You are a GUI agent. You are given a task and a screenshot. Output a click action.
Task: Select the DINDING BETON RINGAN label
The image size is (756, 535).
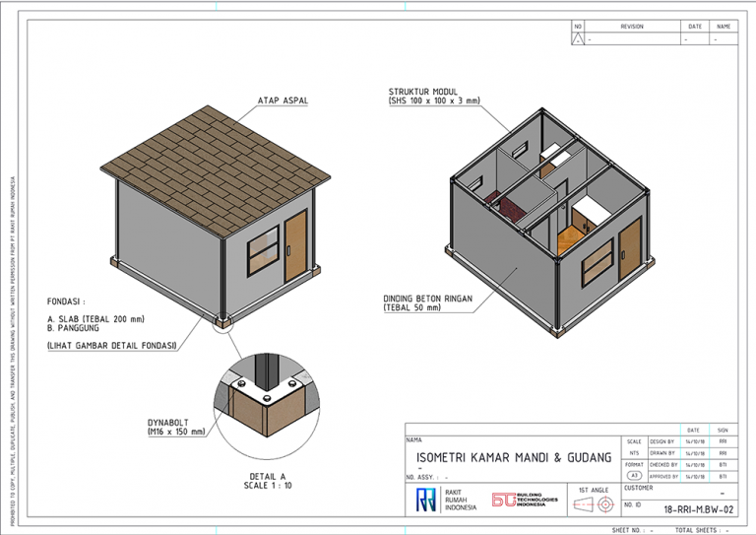426,301
